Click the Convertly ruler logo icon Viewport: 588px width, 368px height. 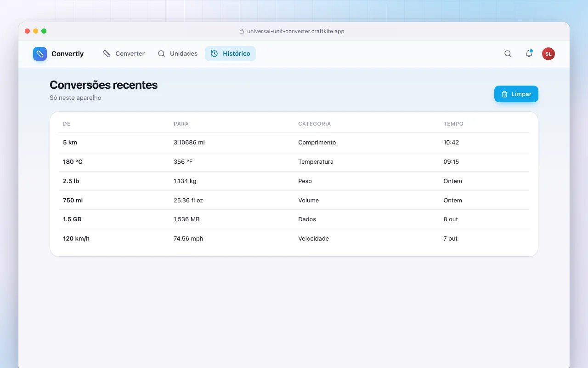(x=40, y=54)
